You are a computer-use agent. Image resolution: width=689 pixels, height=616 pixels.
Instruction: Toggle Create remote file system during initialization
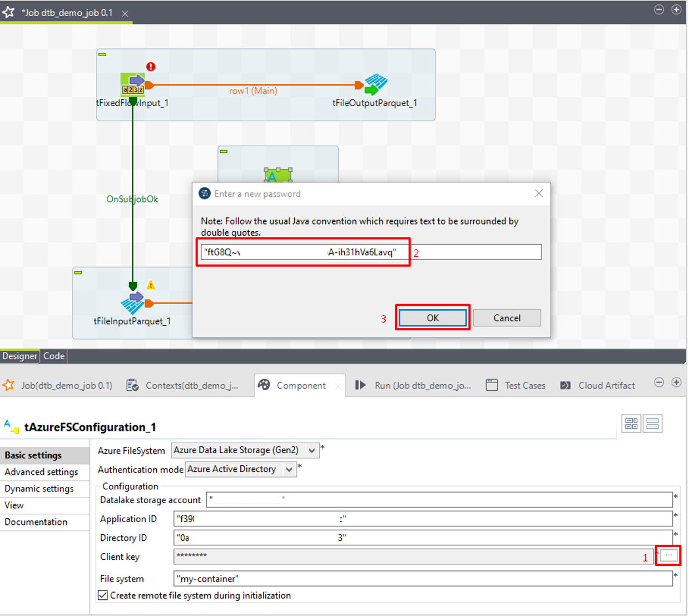[103, 595]
